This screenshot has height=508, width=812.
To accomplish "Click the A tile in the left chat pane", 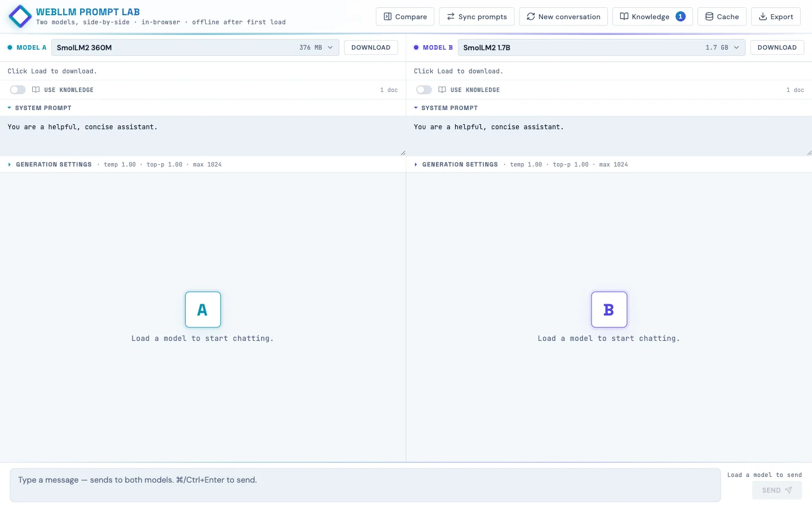I will [x=203, y=309].
